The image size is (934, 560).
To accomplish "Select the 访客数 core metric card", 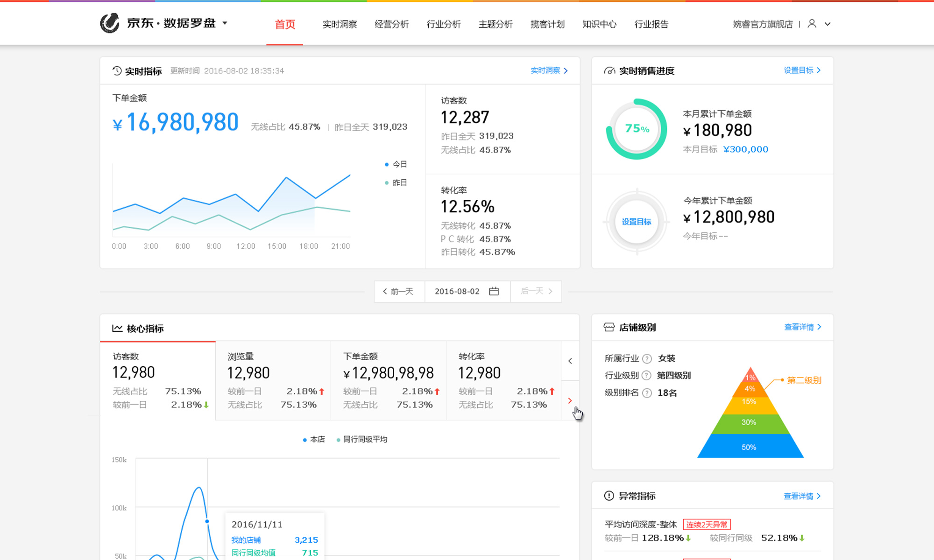I will [158, 381].
